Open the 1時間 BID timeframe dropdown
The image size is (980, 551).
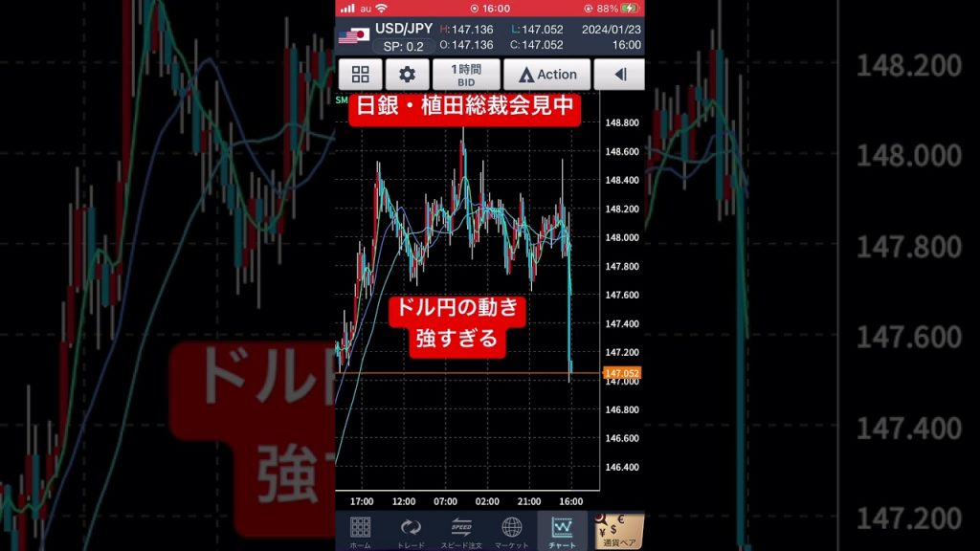point(465,74)
